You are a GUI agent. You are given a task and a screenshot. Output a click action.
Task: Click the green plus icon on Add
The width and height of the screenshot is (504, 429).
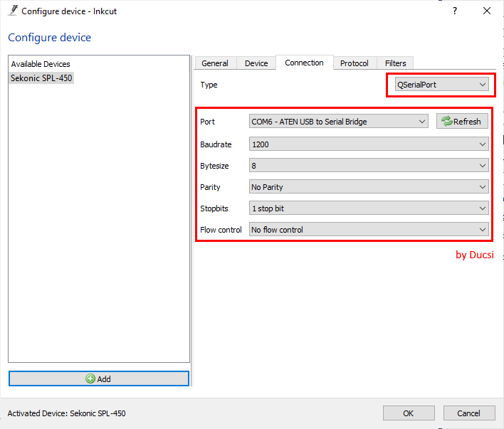click(90, 378)
